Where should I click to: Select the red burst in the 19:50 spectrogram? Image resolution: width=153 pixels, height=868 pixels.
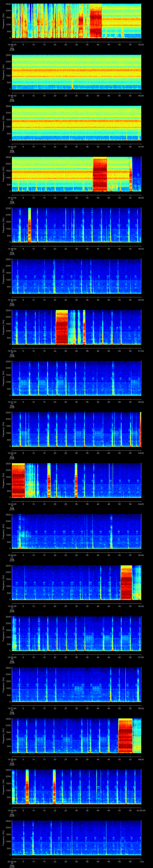[x=62, y=327]
